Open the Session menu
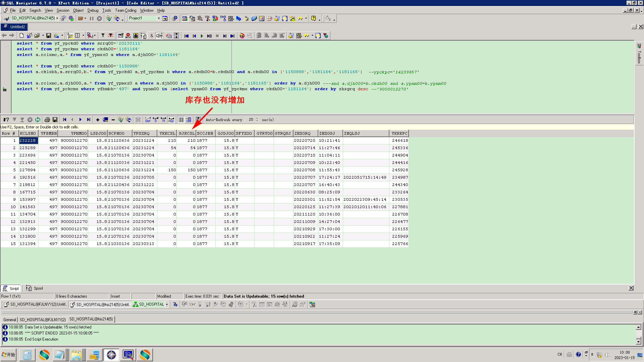The height and width of the screenshot is (362, 644). (x=63, y=10)
